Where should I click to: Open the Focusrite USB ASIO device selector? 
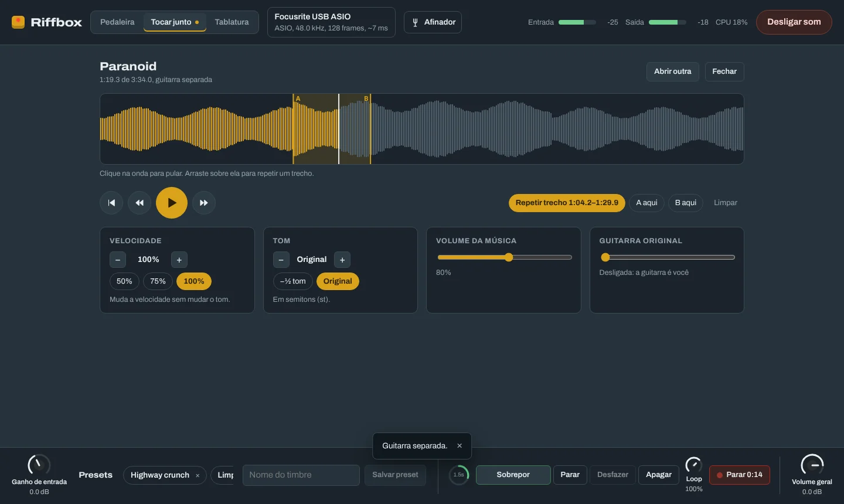click(331, 22)
